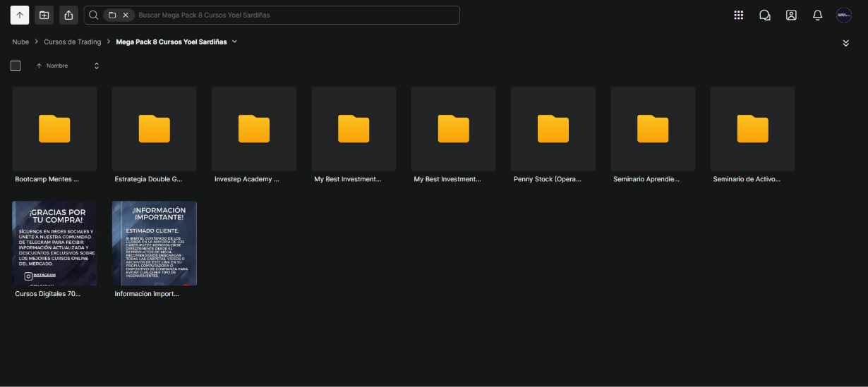Toggle the sort direction arrow
The height and width of the screenshot is (387, 868).
pos(39,66)
